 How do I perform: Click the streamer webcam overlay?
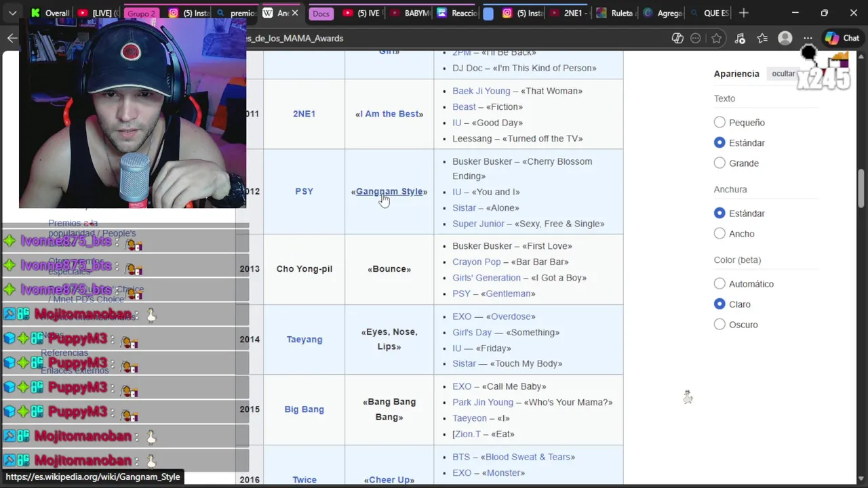point(132,113)
